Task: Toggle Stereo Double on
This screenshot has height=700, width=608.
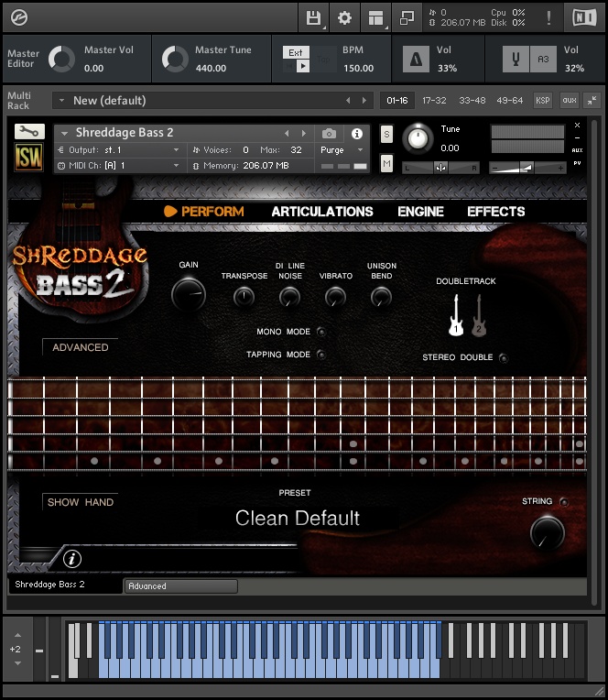Action: pyautogui.click(x=504, y=357)
